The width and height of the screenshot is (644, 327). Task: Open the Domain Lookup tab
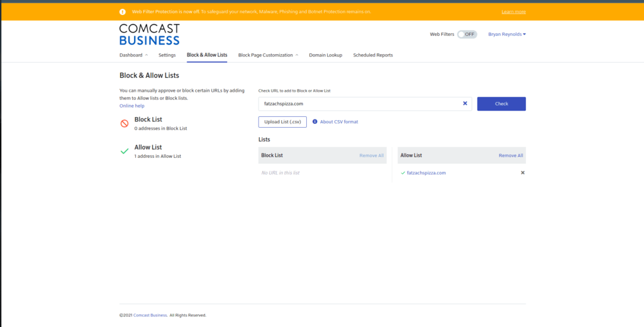(x=325, y=55)
